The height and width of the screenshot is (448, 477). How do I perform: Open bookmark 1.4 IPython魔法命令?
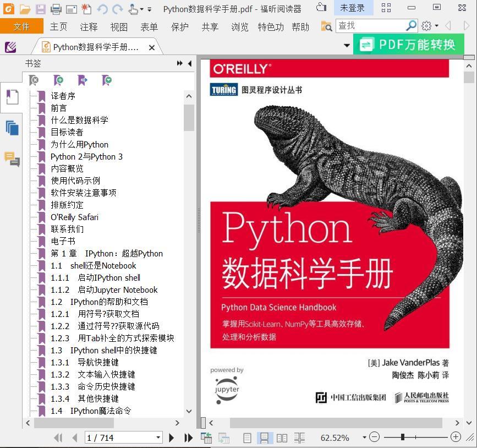point(91,411)
